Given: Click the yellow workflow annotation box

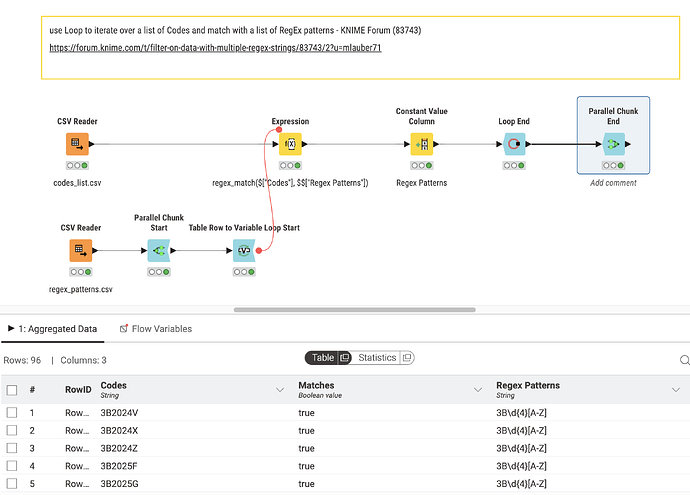Looking at the screenshot, I should pyautogui.click(x=360, y=48).
